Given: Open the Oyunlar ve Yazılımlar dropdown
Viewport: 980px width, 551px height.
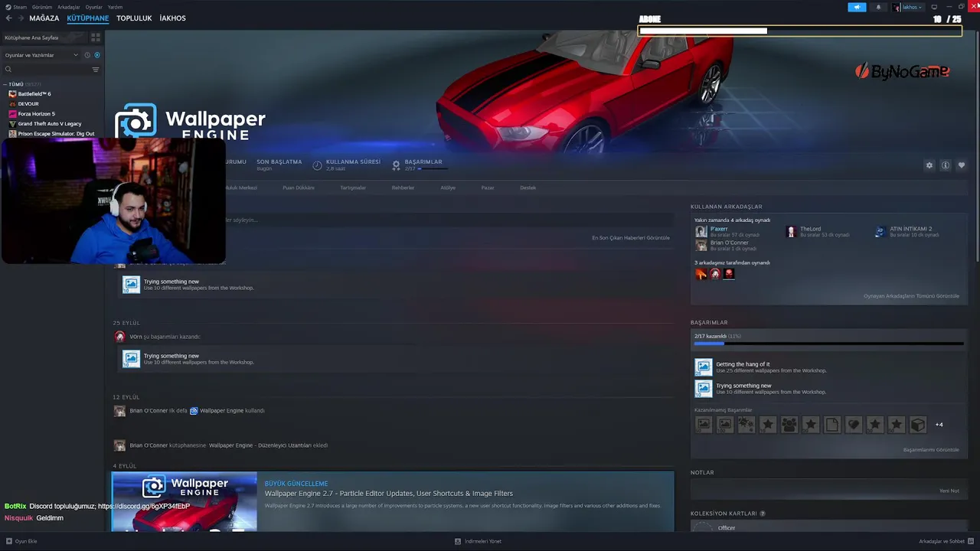Looking at the screenshot, I should [41, 55].
